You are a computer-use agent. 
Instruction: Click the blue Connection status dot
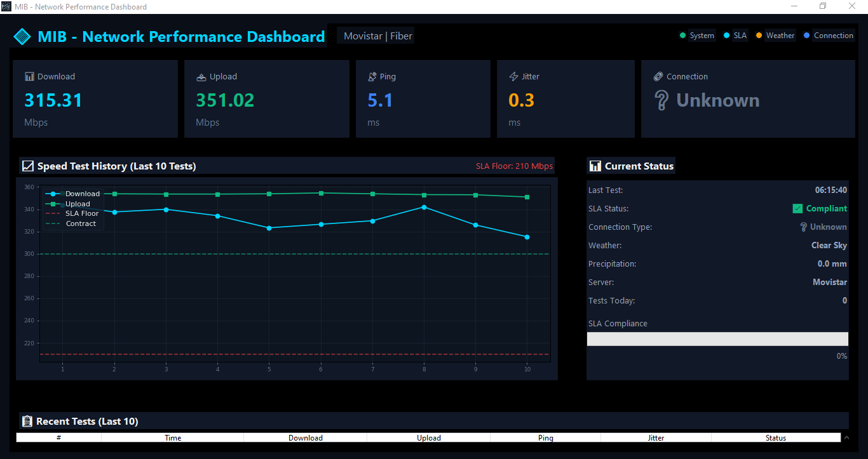click(807, 36)
